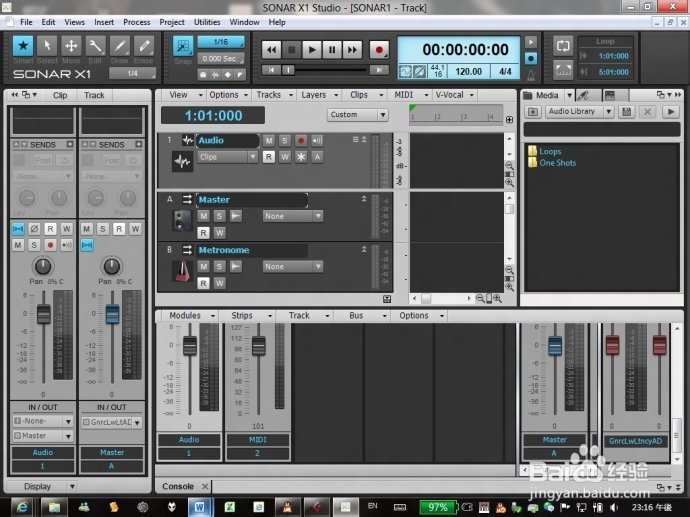
Task: Solo the Audio track
Action: coord(285,141)
